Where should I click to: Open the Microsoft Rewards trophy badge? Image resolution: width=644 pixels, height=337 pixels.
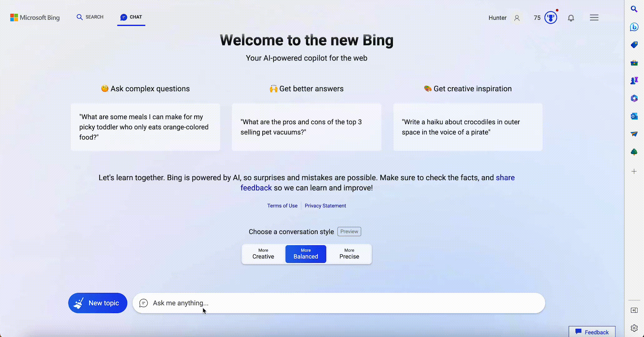(551, 17)
